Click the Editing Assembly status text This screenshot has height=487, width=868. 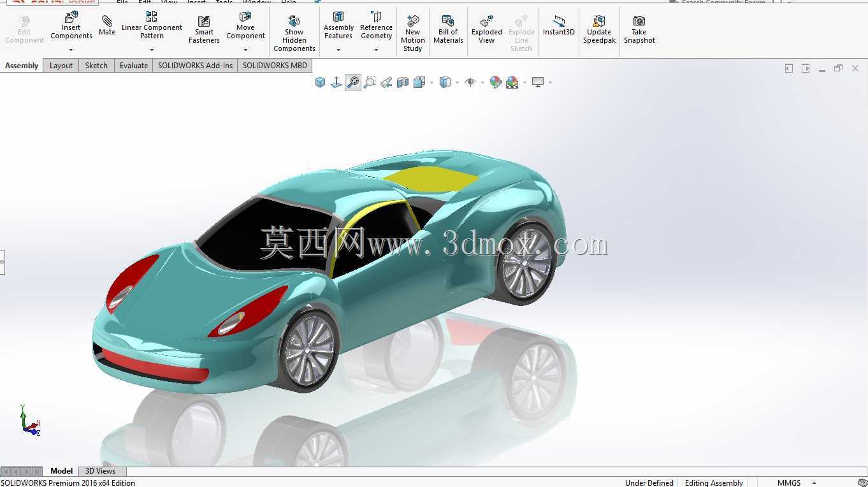coord(714,483)
